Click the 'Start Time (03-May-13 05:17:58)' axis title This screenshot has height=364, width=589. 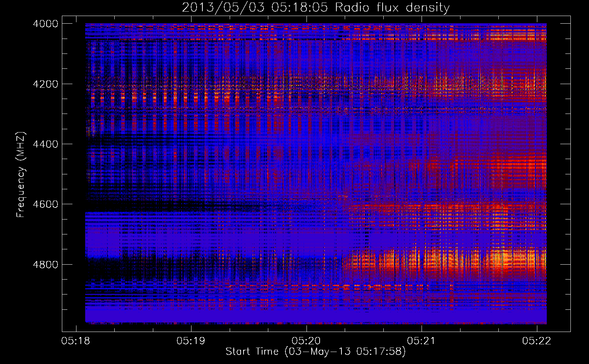click(x=316, y=352)
